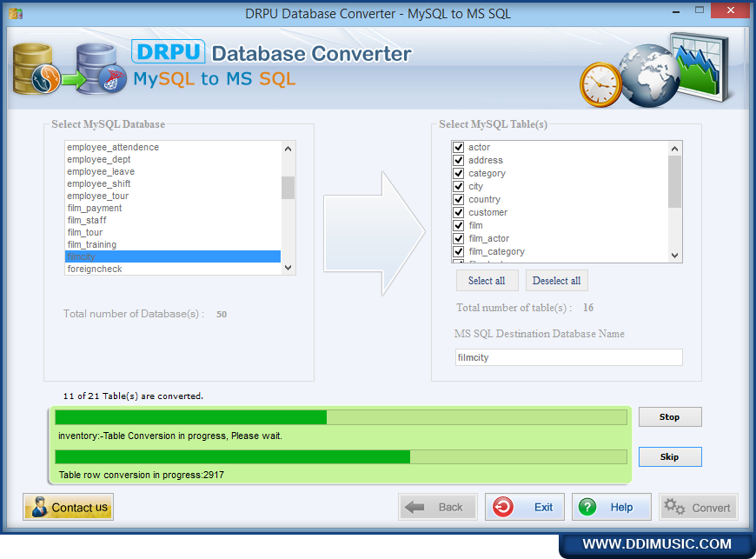Click the film_category table name
The width and height of the screenshot is (756, 559).
[496, 251]
